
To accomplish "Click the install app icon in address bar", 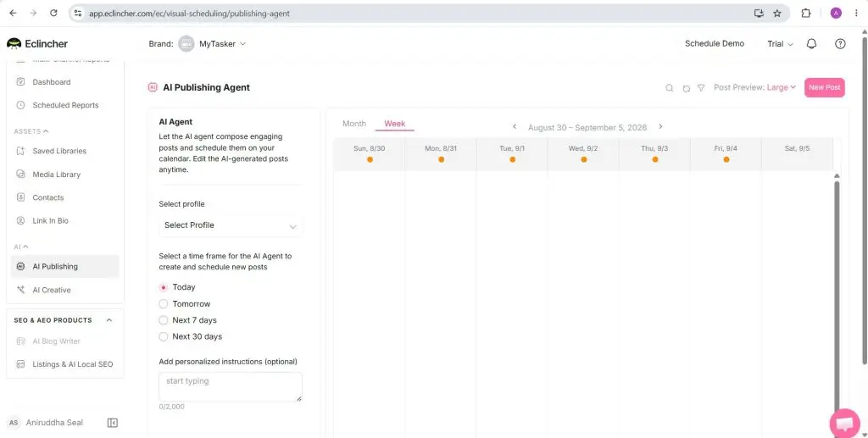I will click(x=759, y=14).
